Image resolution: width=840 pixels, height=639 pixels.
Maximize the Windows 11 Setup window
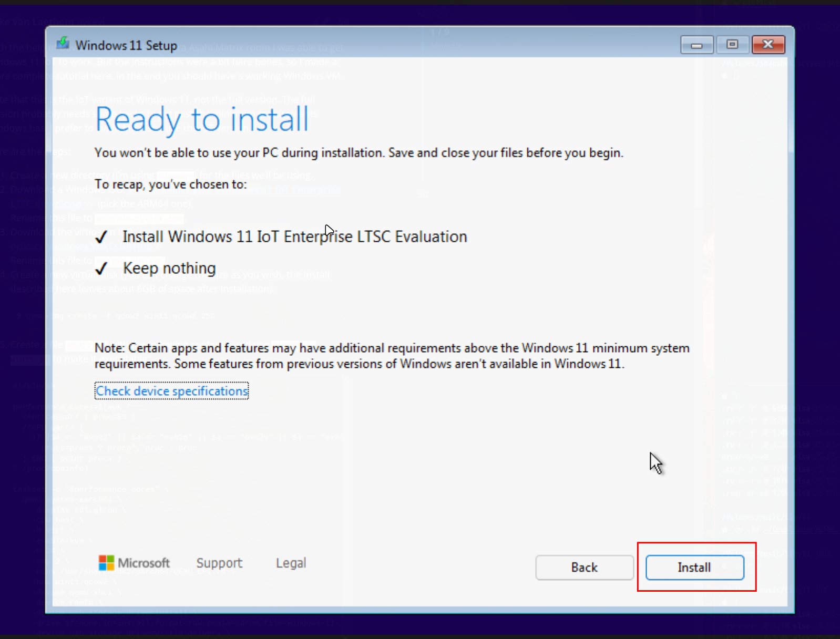click(x=732, y=45)
